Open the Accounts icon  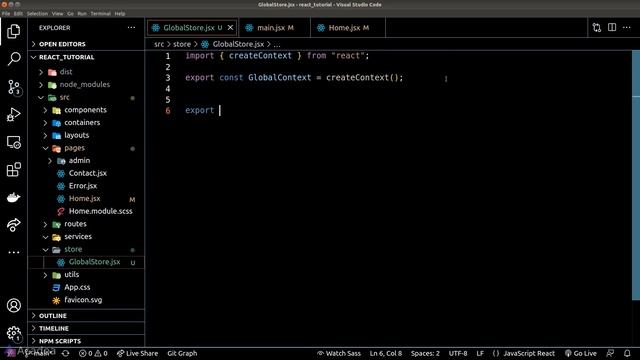(x=13, y=305)
